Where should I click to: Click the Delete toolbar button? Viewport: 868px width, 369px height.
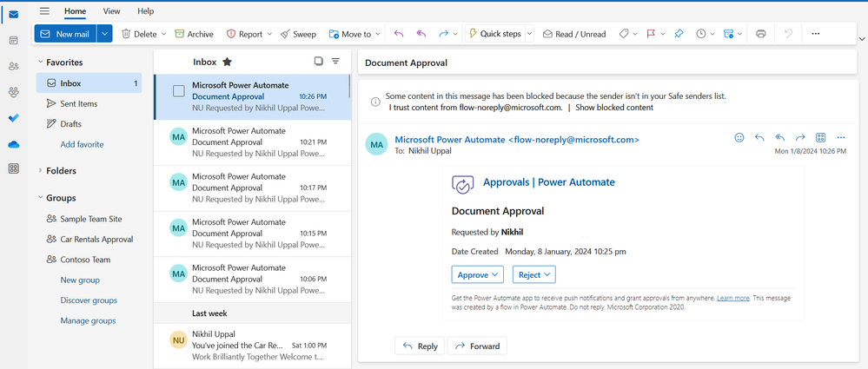pyautogui.click(x=139, y=34)
